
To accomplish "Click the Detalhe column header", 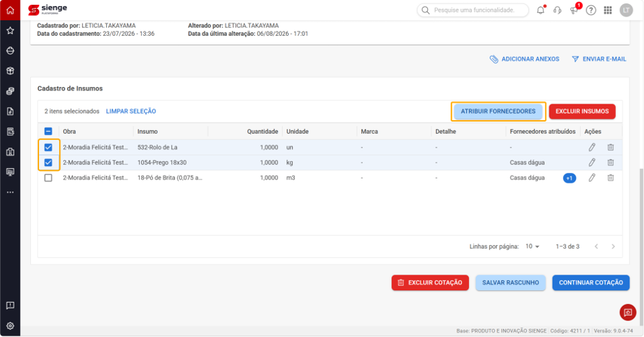I will (x=446, y=132).
